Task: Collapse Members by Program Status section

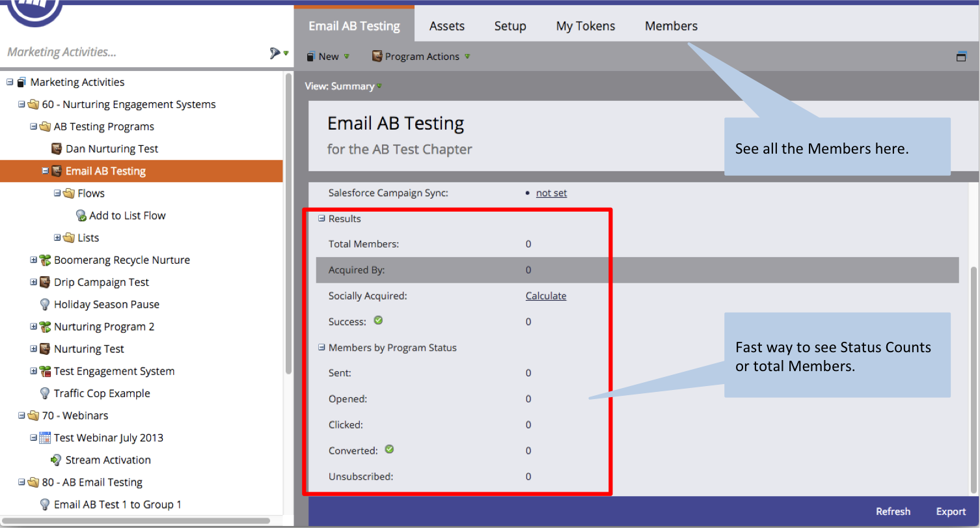Action: 321,348
